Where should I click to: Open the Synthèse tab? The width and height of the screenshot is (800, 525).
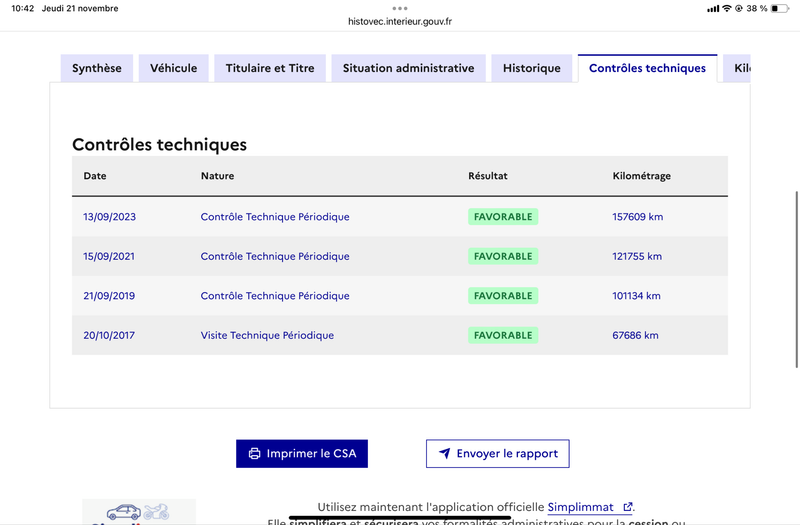coord(96,68)
